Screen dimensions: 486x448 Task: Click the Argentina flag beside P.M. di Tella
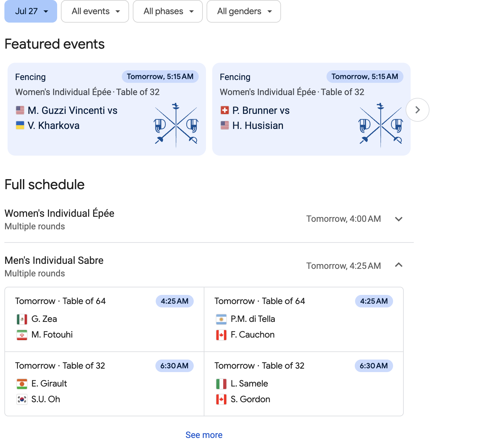(221, 319)
